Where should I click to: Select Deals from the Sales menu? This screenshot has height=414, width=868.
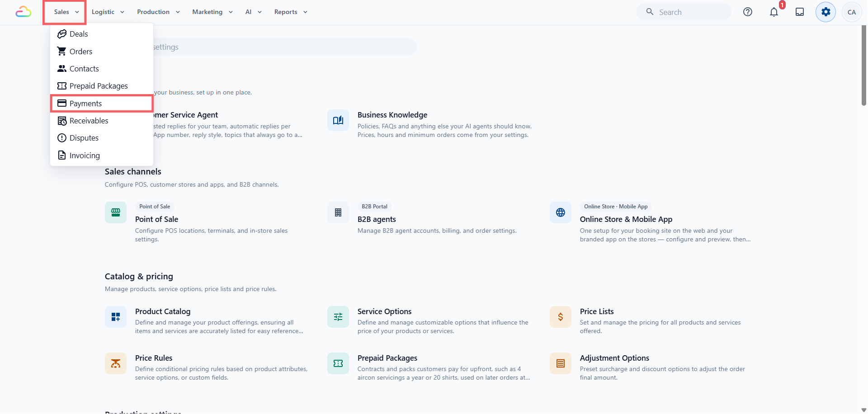tap(102, 34)
